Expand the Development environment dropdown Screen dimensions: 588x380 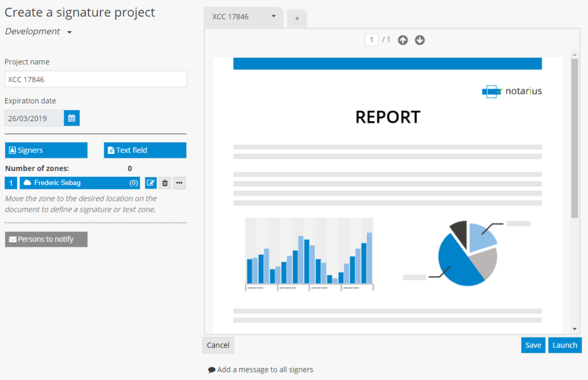point(69,32)
